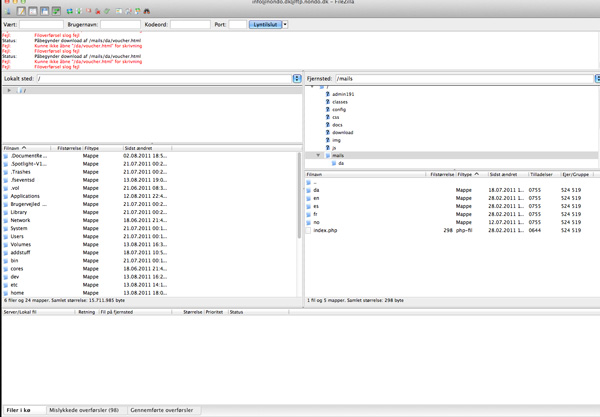Select docs folder in remote tree

(337, 125)
